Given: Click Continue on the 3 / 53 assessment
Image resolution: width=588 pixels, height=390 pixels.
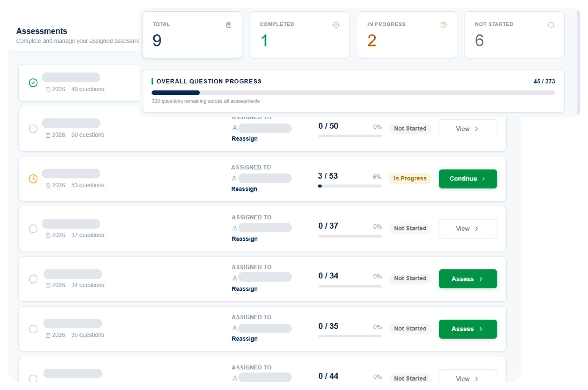Looking at the screenshot, I should (468, 179).
